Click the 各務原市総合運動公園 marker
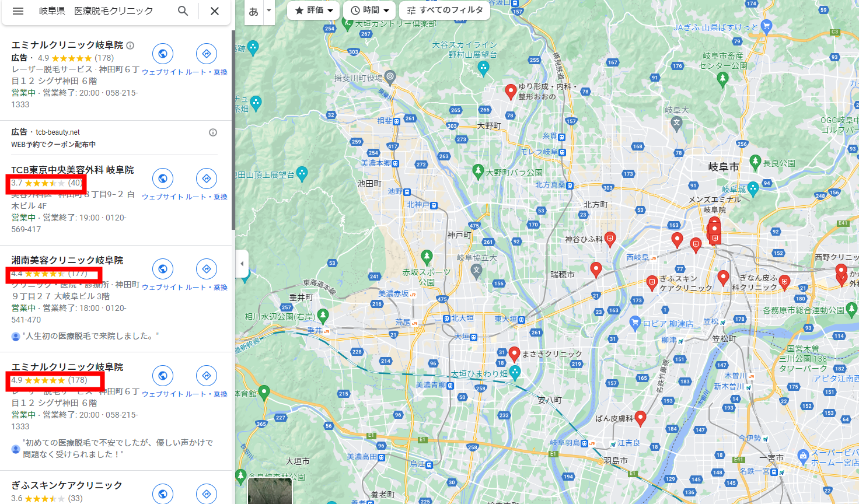859x504 pixels. 851,310
